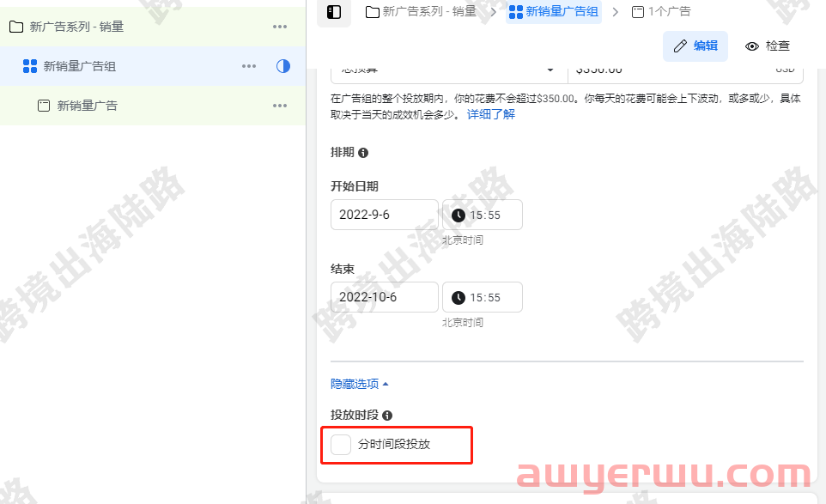This screenshot has width=826, height=504.
Task: Switch to 检查 review mode
Action: (768, 46)
